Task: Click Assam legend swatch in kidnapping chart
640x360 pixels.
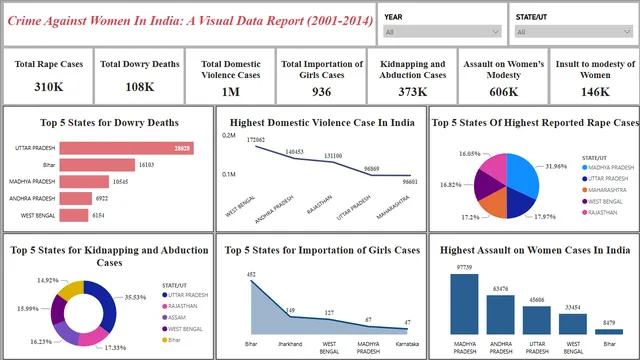Action: (164, 317)
